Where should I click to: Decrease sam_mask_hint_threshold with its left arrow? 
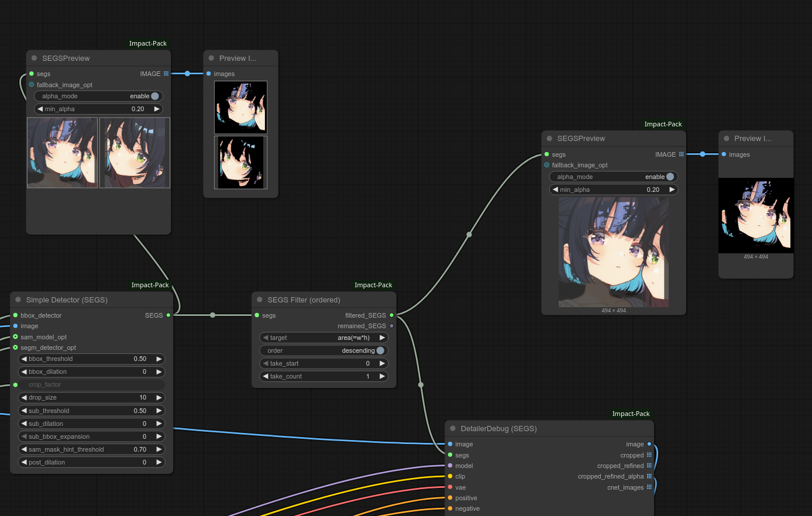[x=24, y=449]
